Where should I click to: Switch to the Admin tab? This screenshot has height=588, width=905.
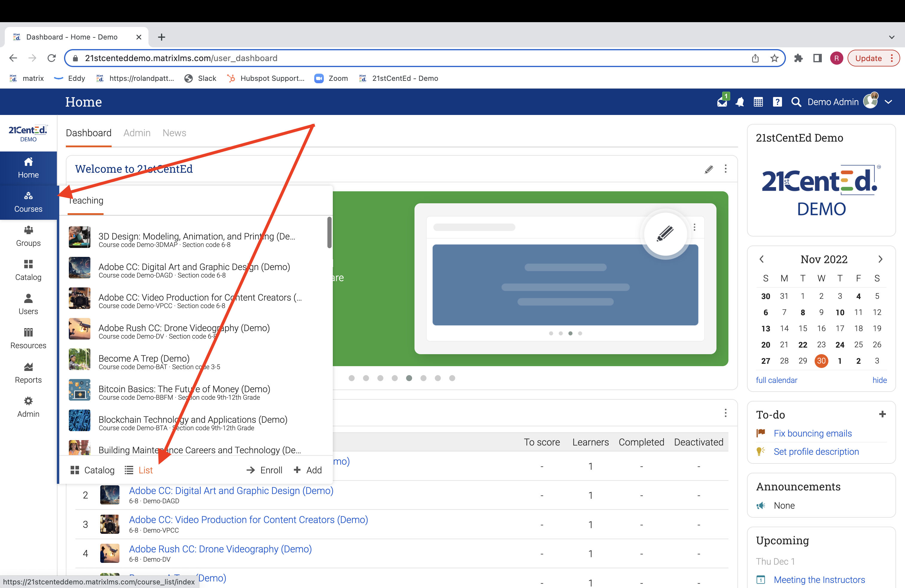pos(137,133)
